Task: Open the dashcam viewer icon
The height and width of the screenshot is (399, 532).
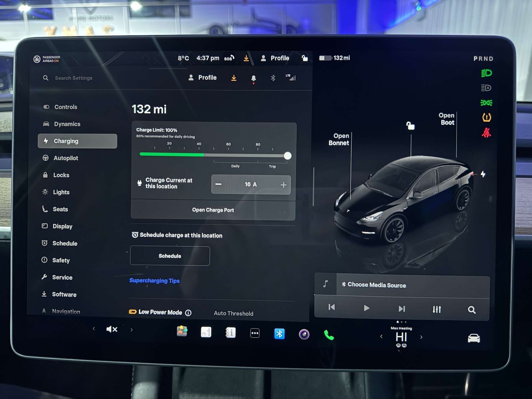Action: point(304,334)
